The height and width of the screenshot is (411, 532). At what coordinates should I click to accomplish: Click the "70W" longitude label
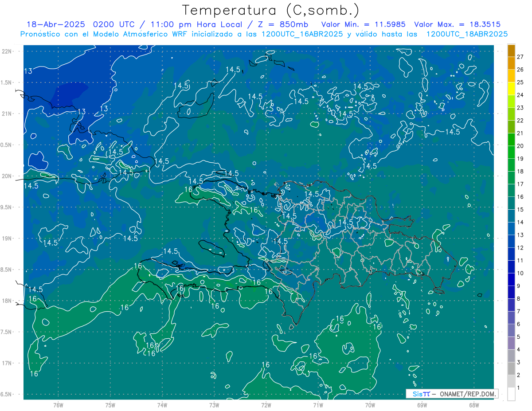click(370, 405)
